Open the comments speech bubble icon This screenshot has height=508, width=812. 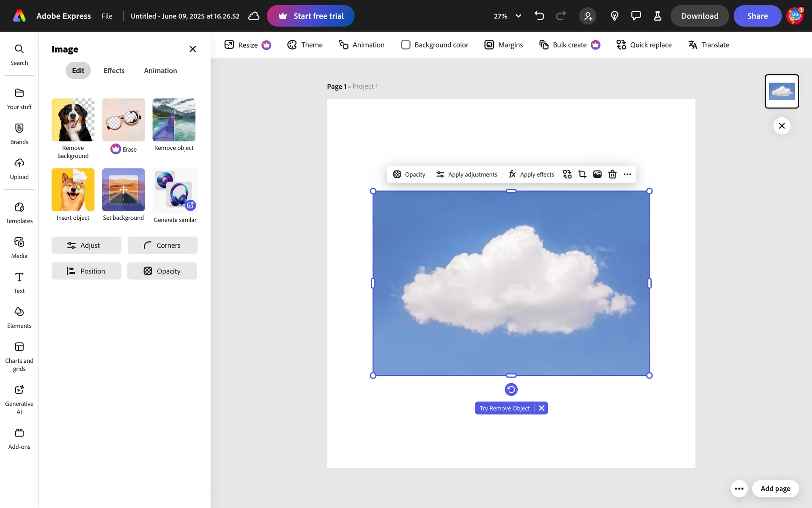point(636,16)
